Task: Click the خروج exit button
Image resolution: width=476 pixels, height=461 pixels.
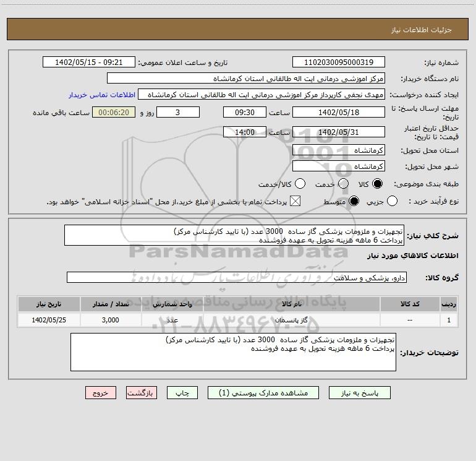Action: pos(101,393)
